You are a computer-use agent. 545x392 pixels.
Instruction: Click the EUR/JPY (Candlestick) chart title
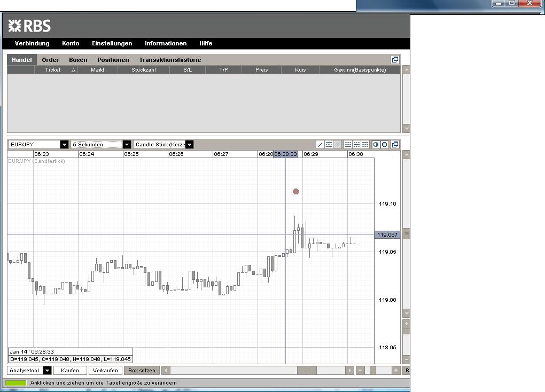[36, 161]
